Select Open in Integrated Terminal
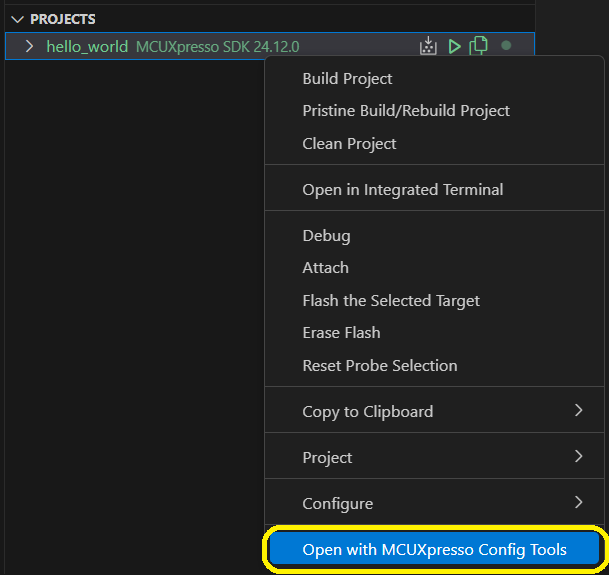This screenshot has height=575, width=609. pyautogui.click(x=434, y=190)
